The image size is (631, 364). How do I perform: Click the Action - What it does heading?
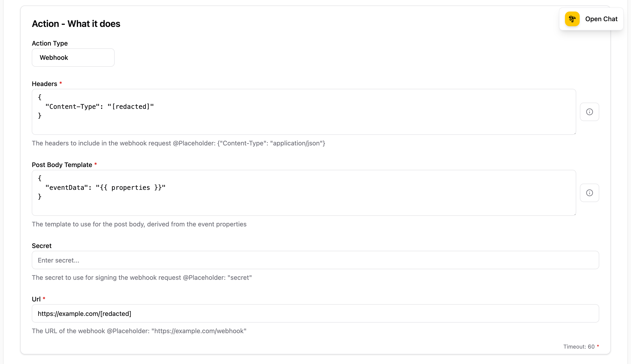tap(76, 23)
